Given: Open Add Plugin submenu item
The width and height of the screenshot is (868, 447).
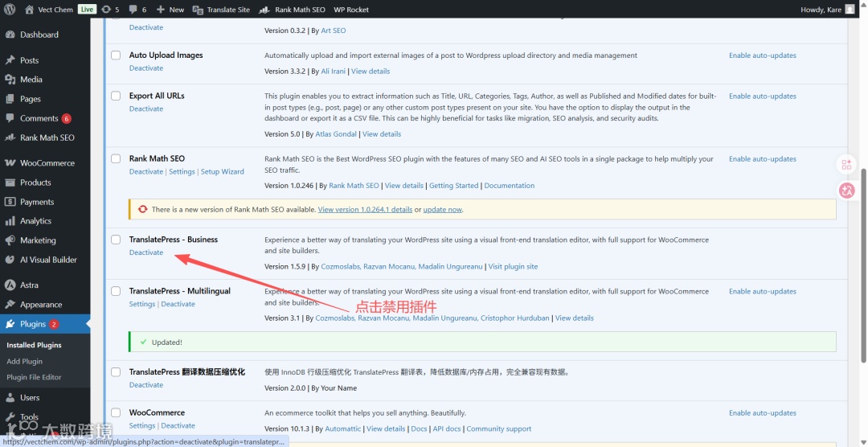Looking at the screenshot, I should coord(24,361).
